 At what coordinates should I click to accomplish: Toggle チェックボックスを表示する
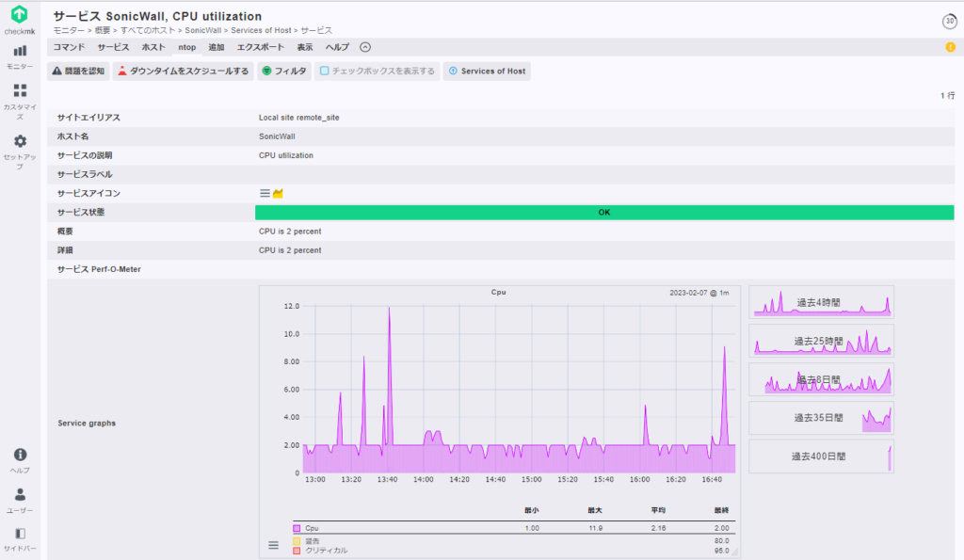[x=378, y=72]
